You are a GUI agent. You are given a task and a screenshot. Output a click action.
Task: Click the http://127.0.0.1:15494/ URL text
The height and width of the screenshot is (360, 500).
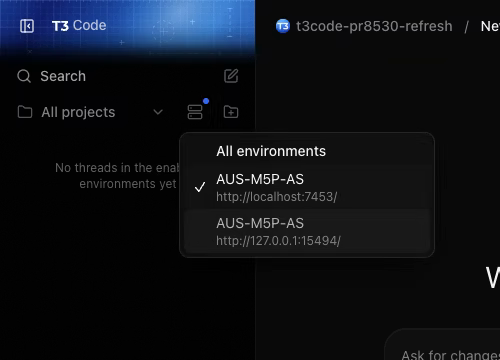pyautogui.click(x=278, y=241)
